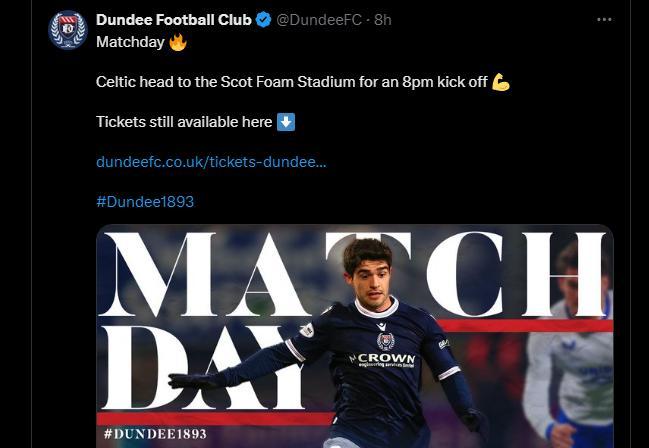Image resolution: width=649 pixels, height=448 pixels.
Task: Open the Match Day image attachment
Action: [x=355, y=336]
